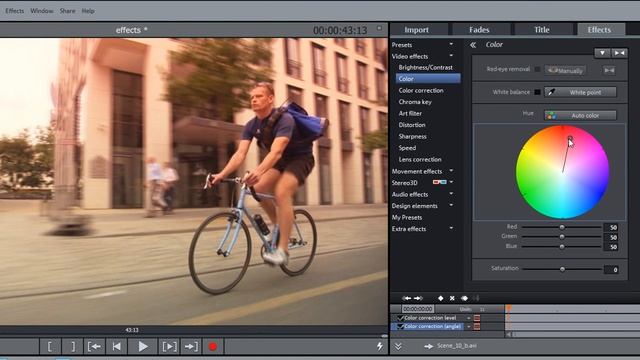The height and width of the screenshot is (360, 640).
Task: Open the Share menu
Action: [67, 11]
